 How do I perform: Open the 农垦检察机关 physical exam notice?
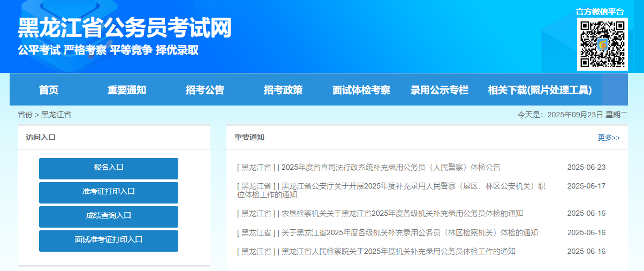401,213
